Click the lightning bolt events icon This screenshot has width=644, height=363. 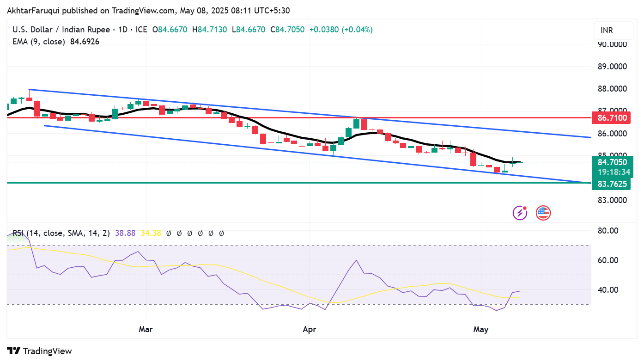click(519, 212)
